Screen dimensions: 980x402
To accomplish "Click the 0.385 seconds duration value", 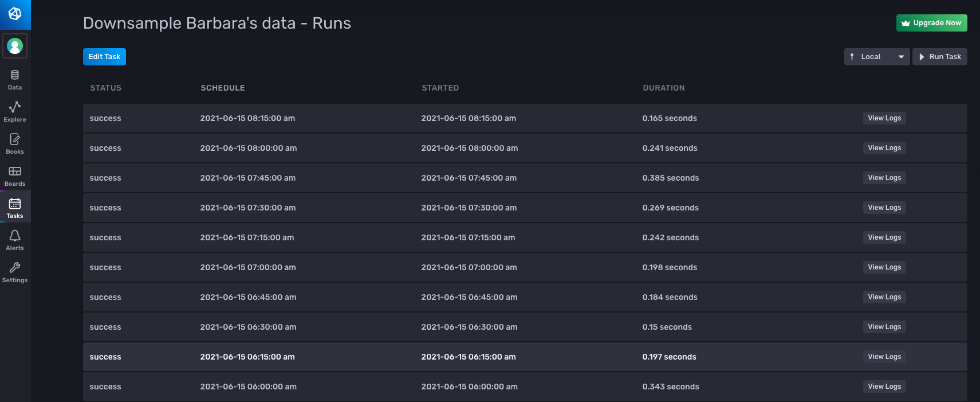I will tap(671, 178).
